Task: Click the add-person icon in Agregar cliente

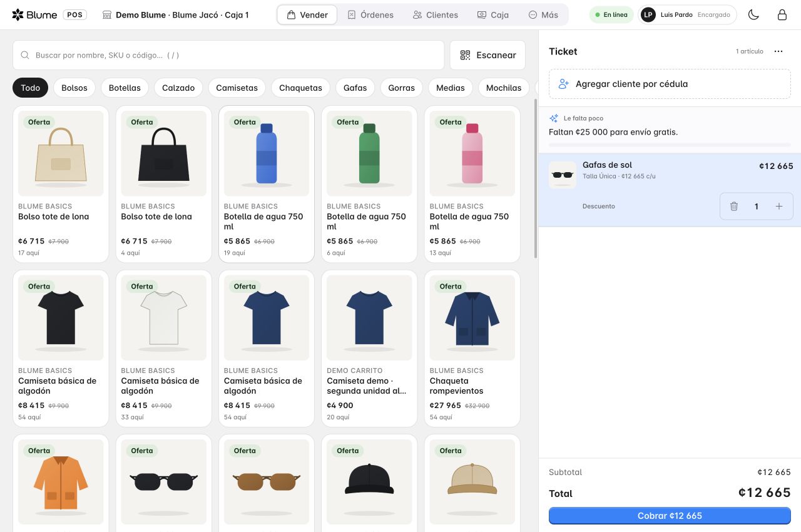Action: click(x=563, y=84)
